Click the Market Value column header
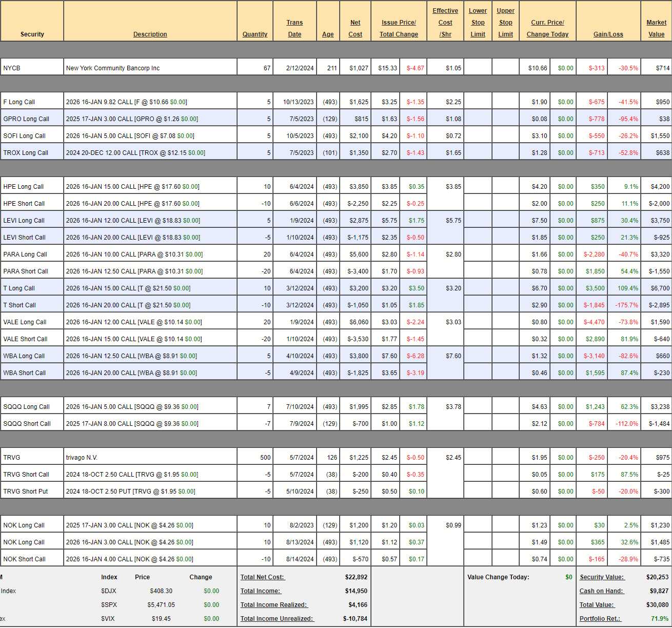The height and width of the screenshot is (628, 672). click(656, 28)
